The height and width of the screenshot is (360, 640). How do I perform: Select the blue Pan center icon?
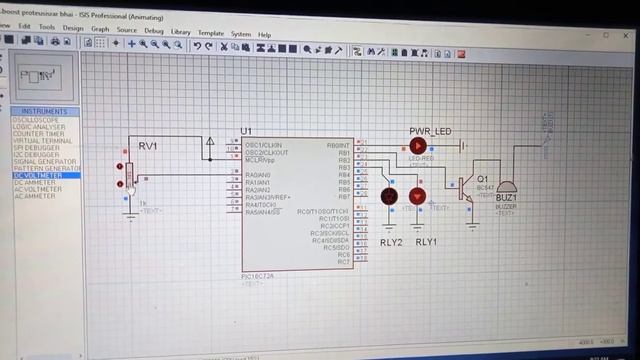point(131,43)
